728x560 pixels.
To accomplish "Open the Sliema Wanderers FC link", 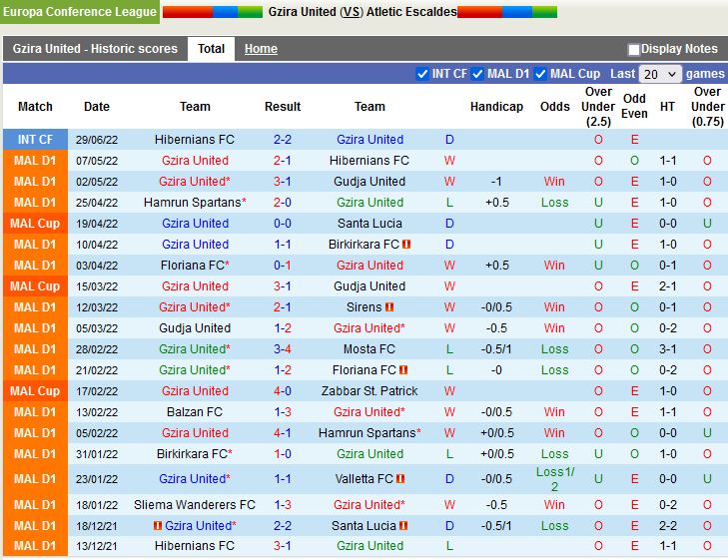I will click(x=195, y=505).
